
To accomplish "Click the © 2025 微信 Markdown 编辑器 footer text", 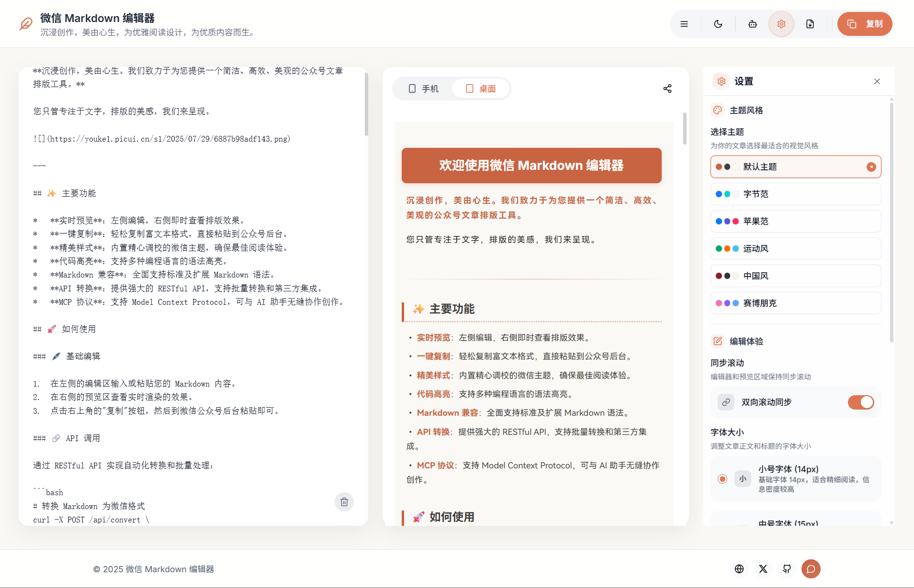I will (154, 569).
